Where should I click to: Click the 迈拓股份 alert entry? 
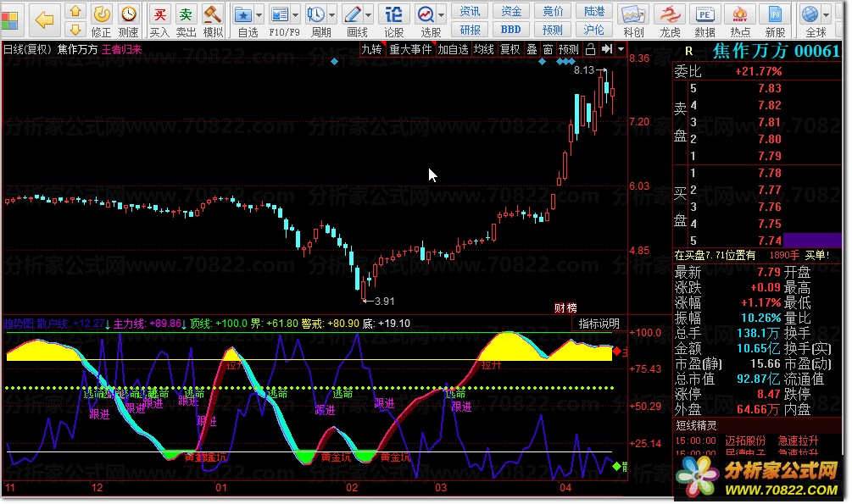[745, 440]
